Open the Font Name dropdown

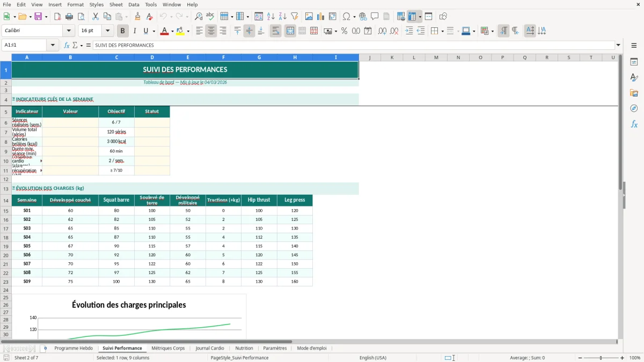coord(69,31)
